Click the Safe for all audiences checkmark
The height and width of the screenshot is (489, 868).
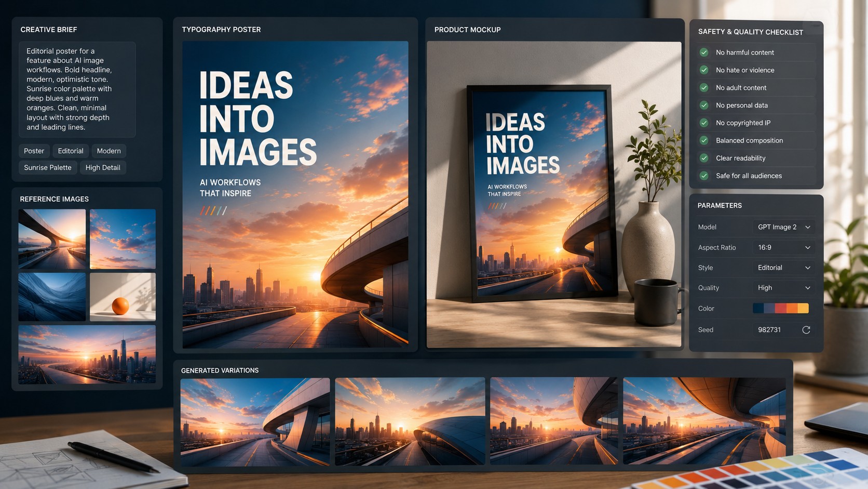(x=704, y=176)
